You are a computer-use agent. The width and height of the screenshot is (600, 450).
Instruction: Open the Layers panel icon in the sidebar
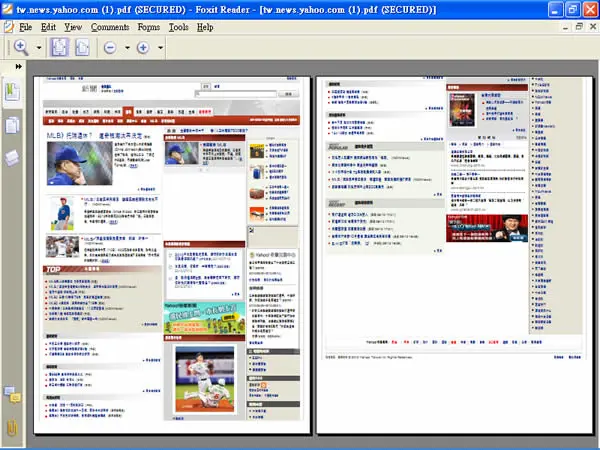[x=12, y=158]
